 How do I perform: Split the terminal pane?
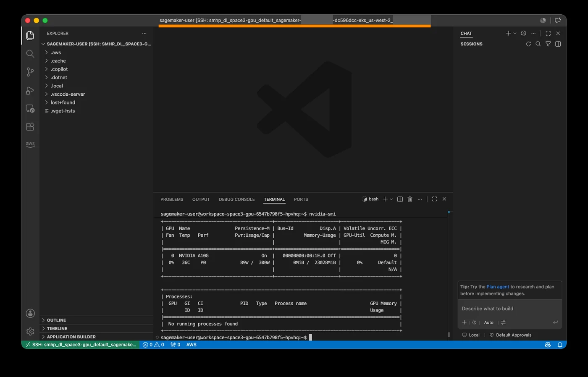[400, 199]
